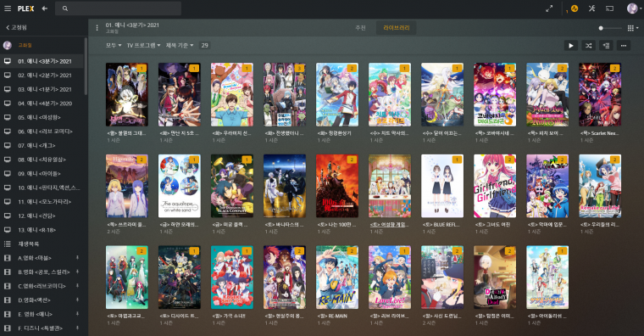Open the settings wrench icon

tap(591, 8)
